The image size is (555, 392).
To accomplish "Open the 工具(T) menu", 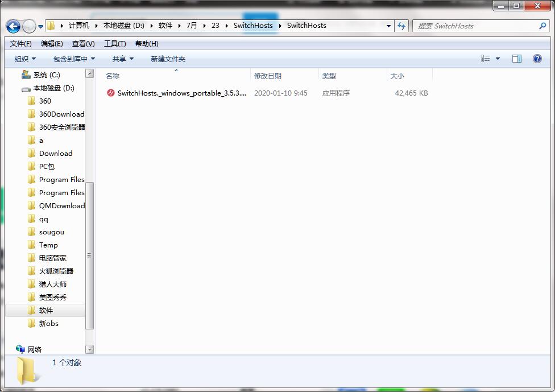I will pyautogui.click(x=115, y=44).
